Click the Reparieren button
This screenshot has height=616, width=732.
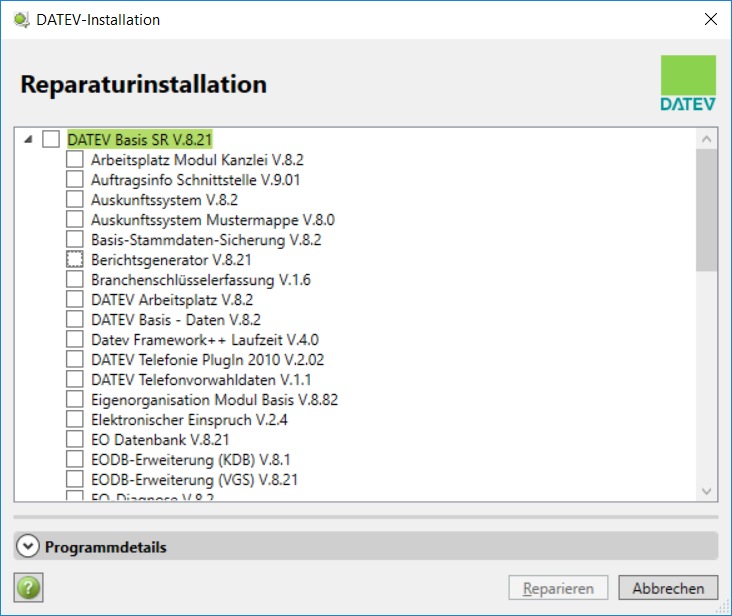558,588
